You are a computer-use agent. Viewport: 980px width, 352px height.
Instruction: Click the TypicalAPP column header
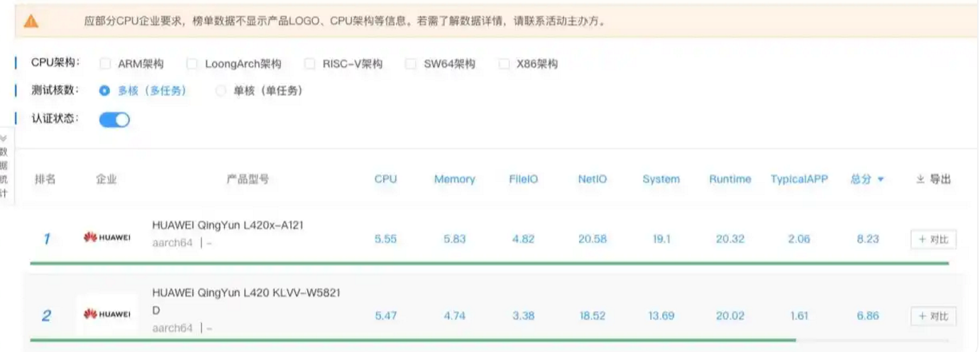tap(799, 180)
